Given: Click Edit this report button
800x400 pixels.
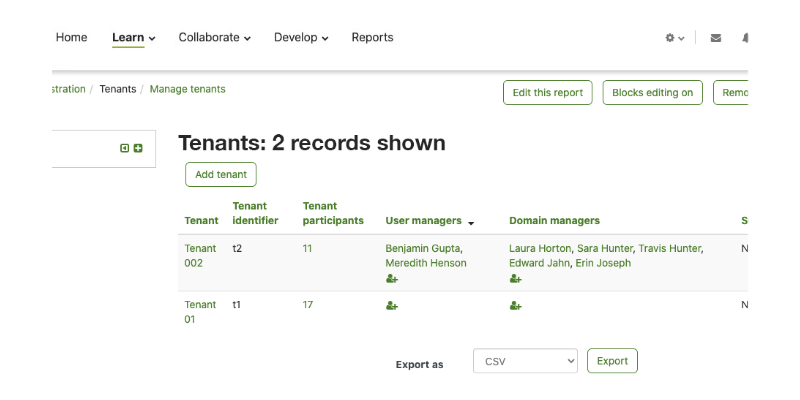Looking at the screenshot, I should tap(547, 92).
